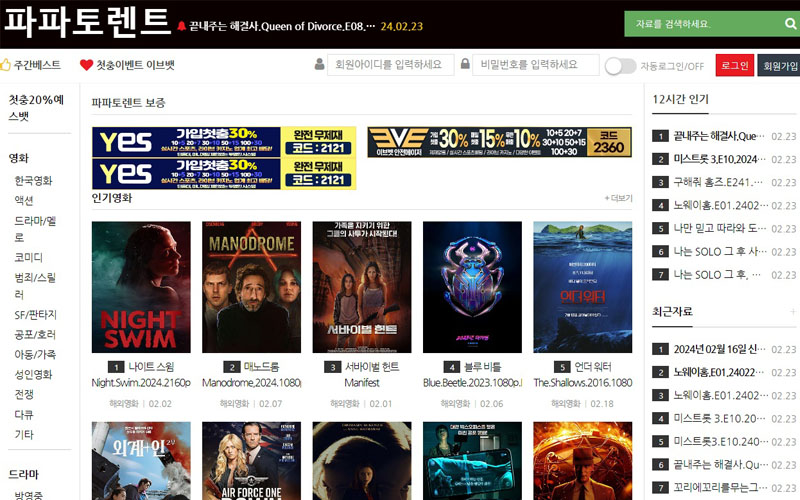The height and width of the screenshot is (500, 800).
Task: Click the EVE 코드 2360 banner
Action: [x=499, y=142]
